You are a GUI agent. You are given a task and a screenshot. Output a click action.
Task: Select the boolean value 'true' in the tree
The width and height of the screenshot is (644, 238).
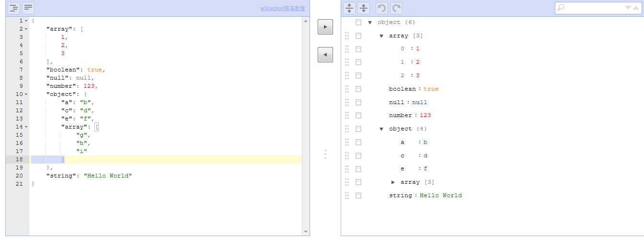tap(431, 89)
